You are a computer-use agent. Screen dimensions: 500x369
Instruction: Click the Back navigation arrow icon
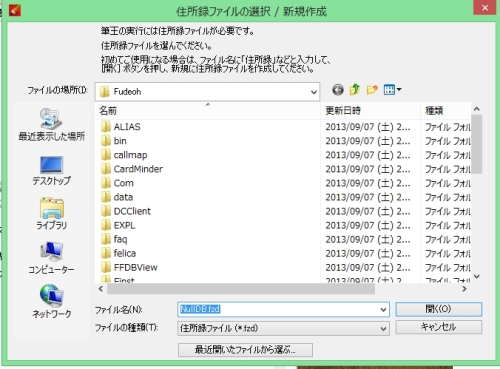click(338, 90)
